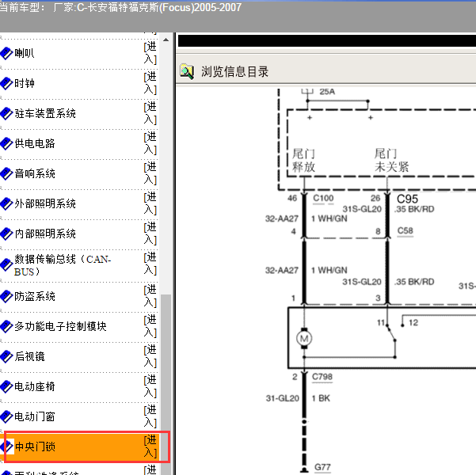Click the book icon beside 时钟

pyautogui.click(x=6, y=84)
